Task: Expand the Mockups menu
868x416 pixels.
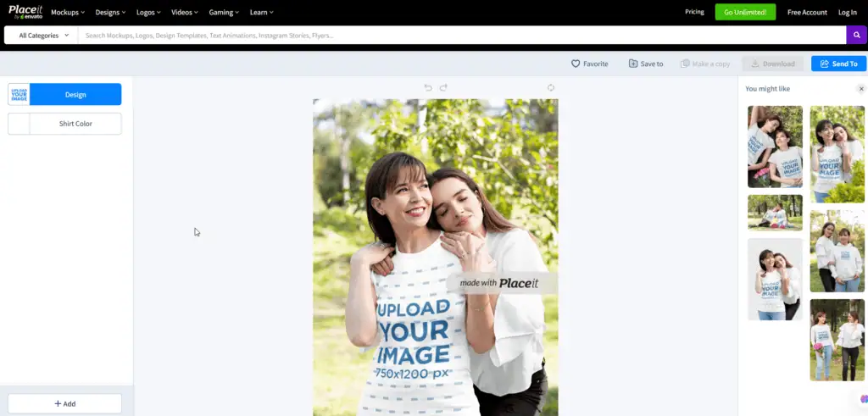Action: 69,13
